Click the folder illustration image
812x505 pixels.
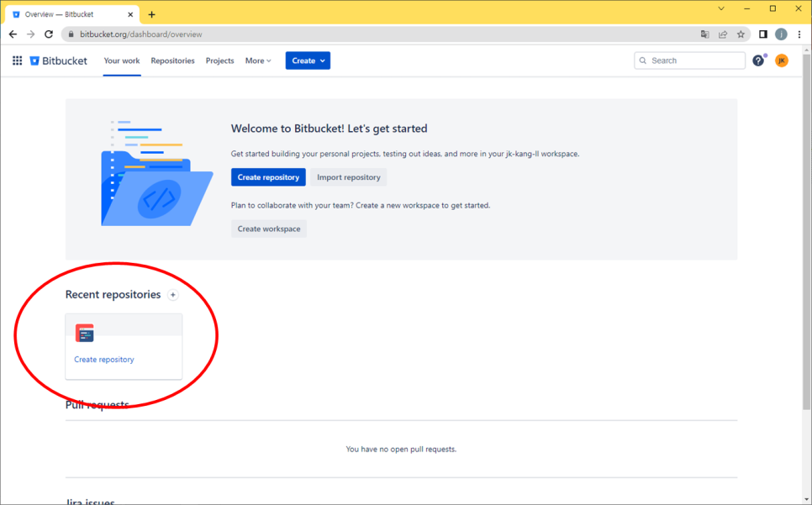[x=157, y=173]
